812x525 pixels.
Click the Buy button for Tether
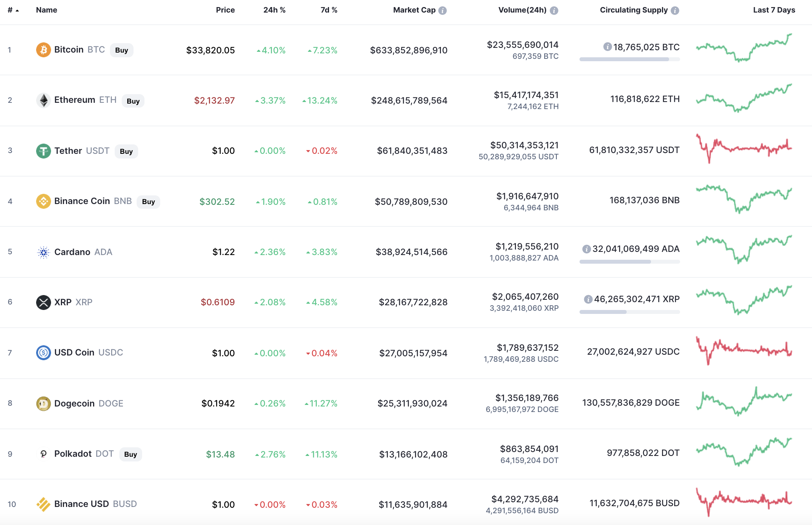[126, 151]
